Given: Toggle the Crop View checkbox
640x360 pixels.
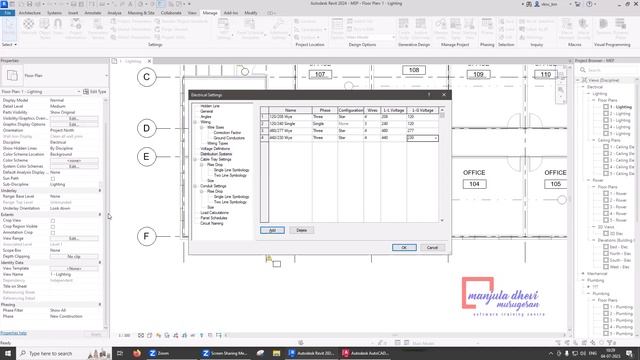Looking at the screenshot, I should pyautogui.click(x=53, y=221).
